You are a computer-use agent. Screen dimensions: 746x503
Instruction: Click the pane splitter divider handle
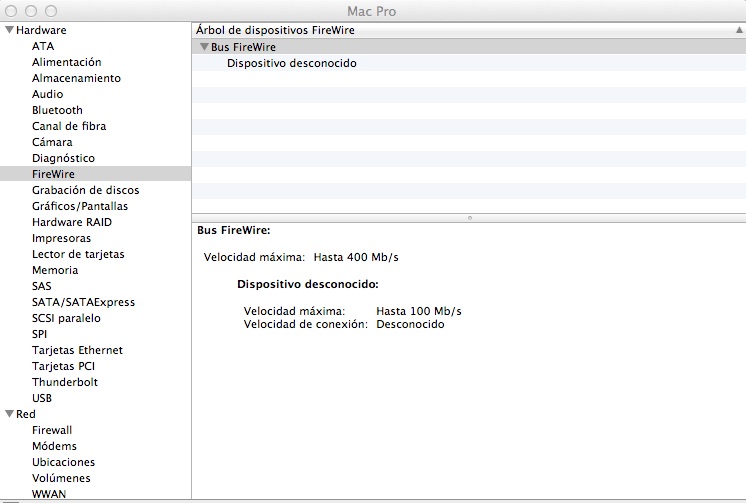pos(468,217)
